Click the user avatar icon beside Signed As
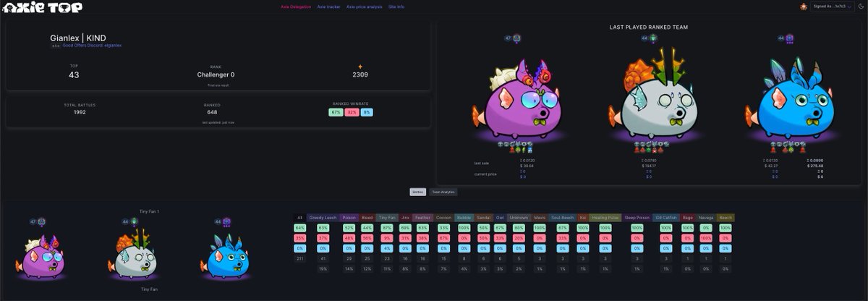 [x=803, y=7]
